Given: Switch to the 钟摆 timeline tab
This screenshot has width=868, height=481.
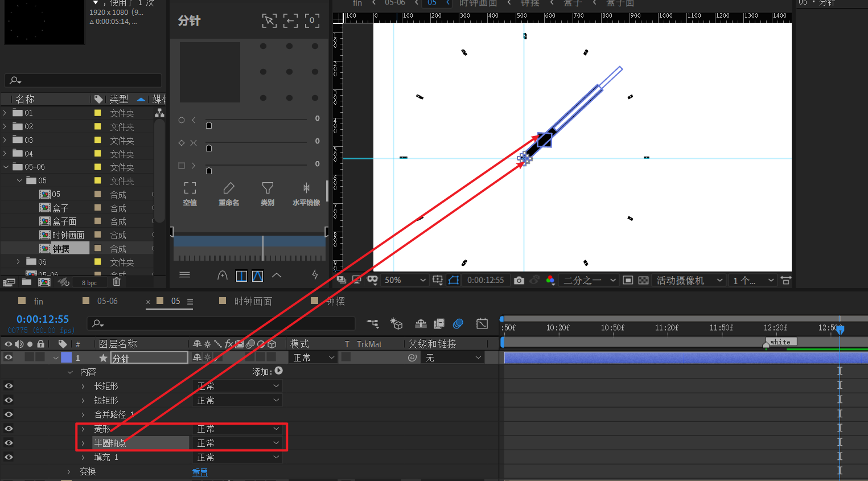Looking at the screenshot, I should pos(336,301).
